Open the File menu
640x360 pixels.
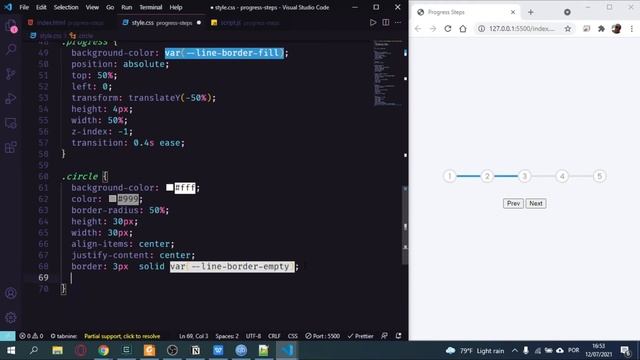(24, 7)
